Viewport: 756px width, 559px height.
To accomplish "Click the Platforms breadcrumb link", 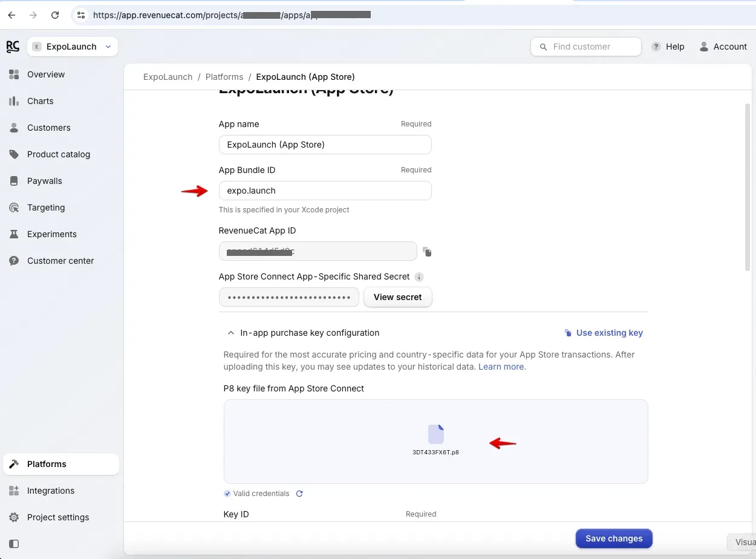I will tap(224, 77).
